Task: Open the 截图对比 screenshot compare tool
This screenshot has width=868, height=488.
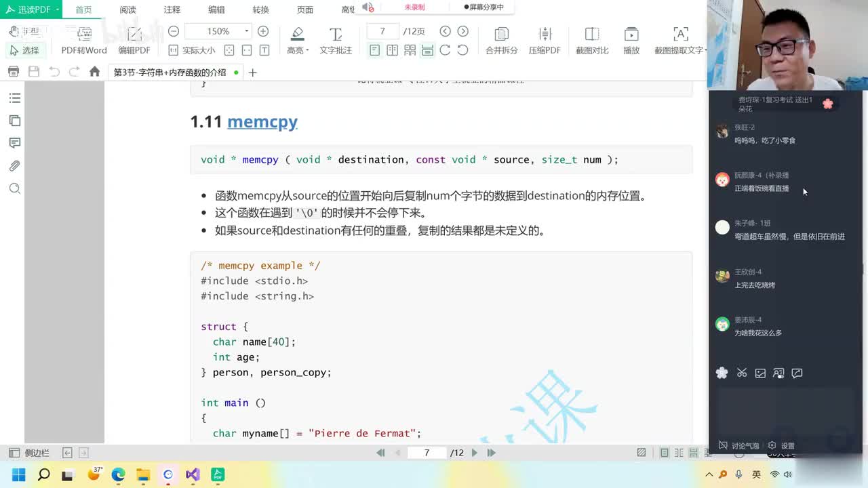Action: [x=592, y=41]
